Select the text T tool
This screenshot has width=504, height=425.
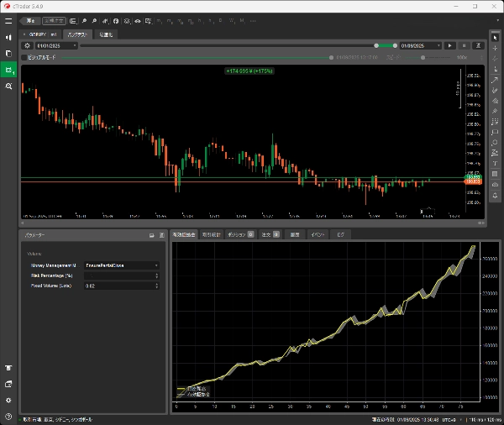coord(495,163)
